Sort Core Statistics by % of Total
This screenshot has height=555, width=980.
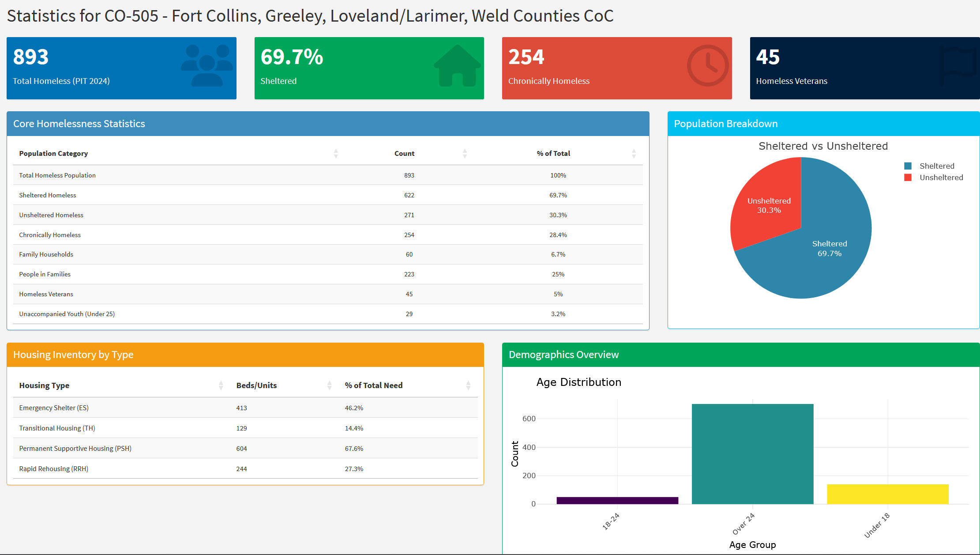point(634,154)
